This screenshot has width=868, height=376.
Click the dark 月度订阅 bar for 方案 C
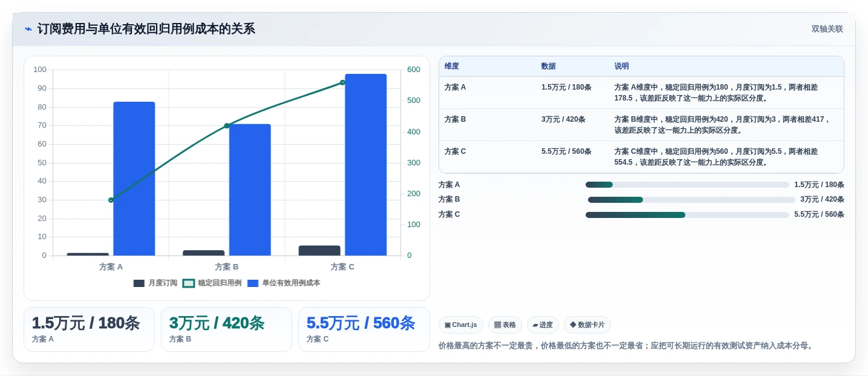[319, 251]
